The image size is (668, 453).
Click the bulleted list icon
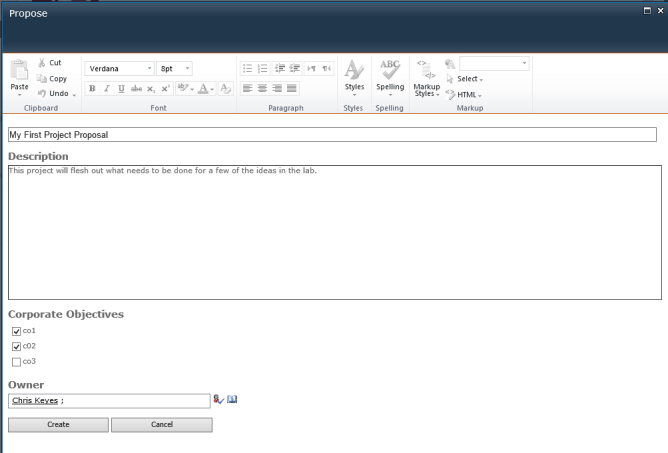click(247, 69)
